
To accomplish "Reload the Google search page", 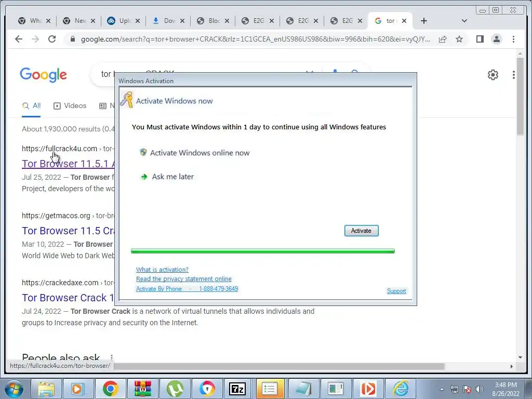I will click(x=52, y=39).
